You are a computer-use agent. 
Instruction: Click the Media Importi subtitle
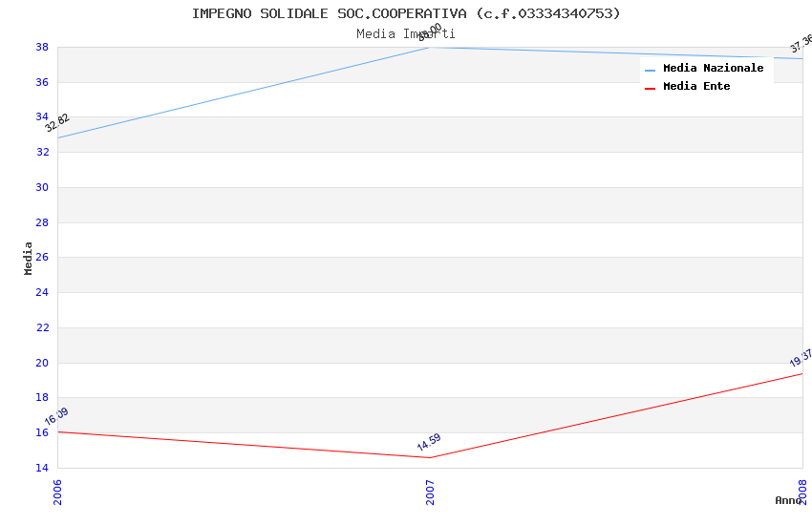pos(406,34)
